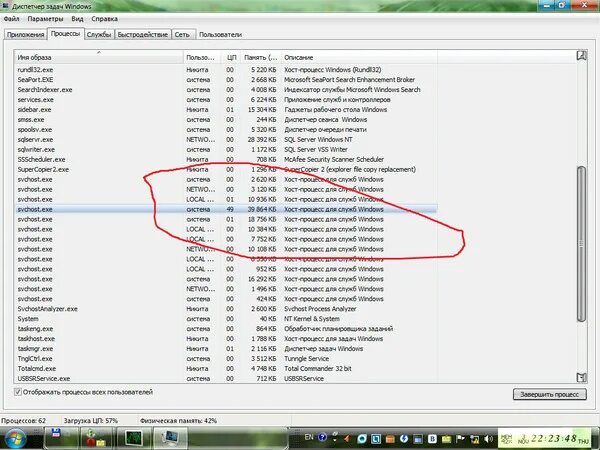Click the blue lightning bolt tray icon

coord(404,439)
